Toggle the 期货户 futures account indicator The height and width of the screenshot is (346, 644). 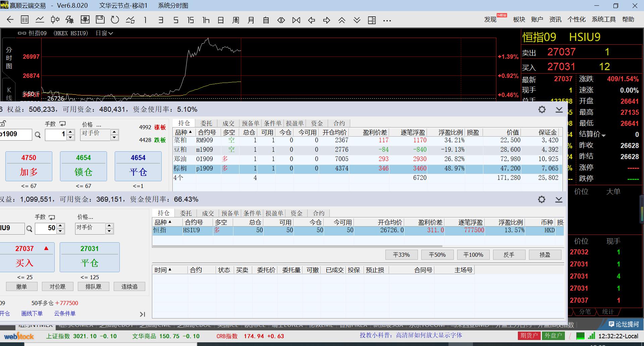(529, 336)
